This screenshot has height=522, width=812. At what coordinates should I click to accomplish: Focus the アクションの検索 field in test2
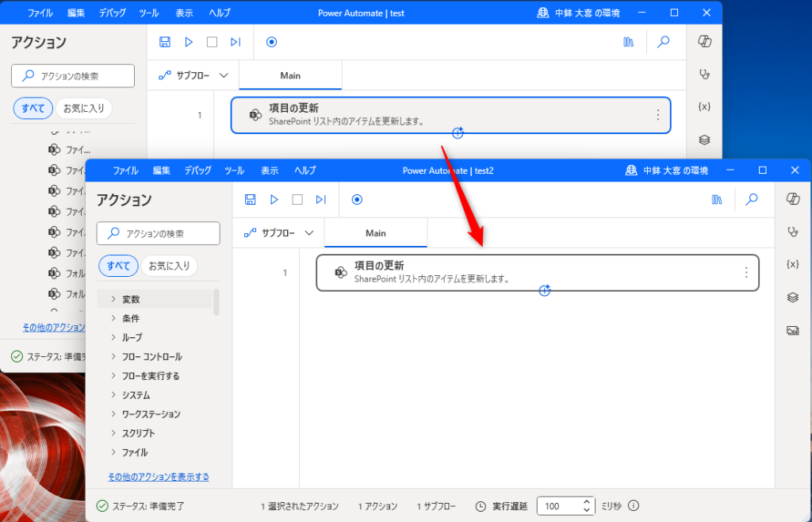(158, 233)
